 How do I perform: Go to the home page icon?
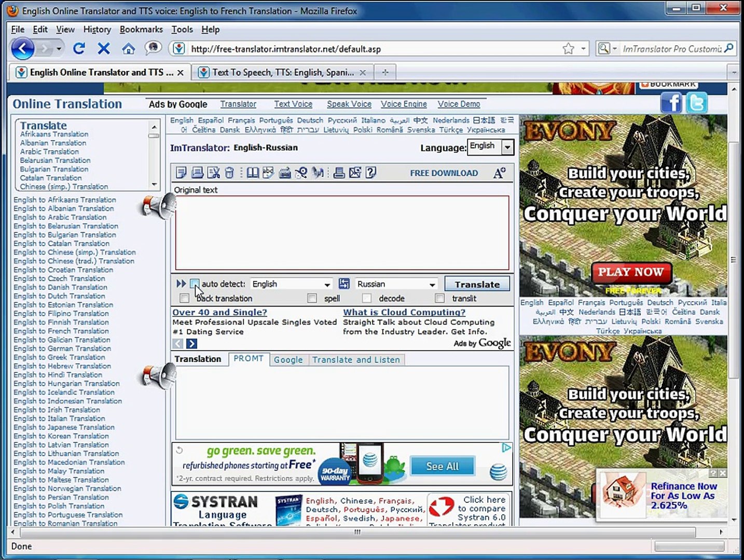[x=128, y=49]
